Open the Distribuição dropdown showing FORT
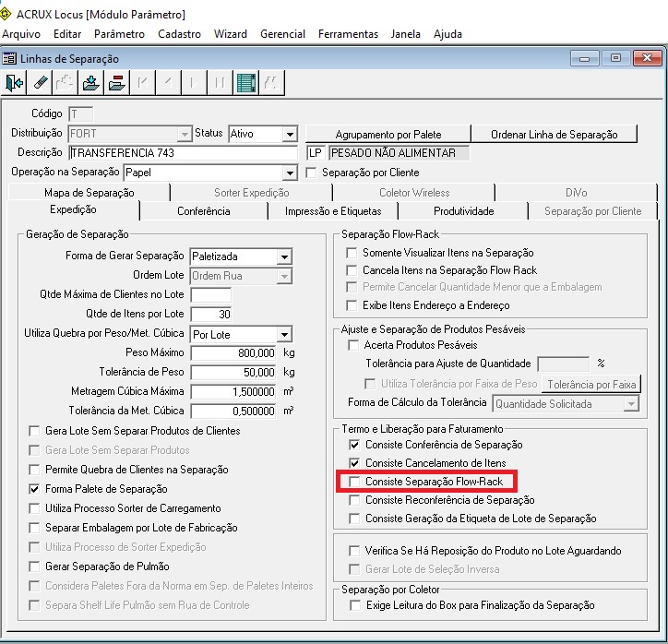This screenshot has height=644, width=668. pyautogui.click(x=185, y=134)
